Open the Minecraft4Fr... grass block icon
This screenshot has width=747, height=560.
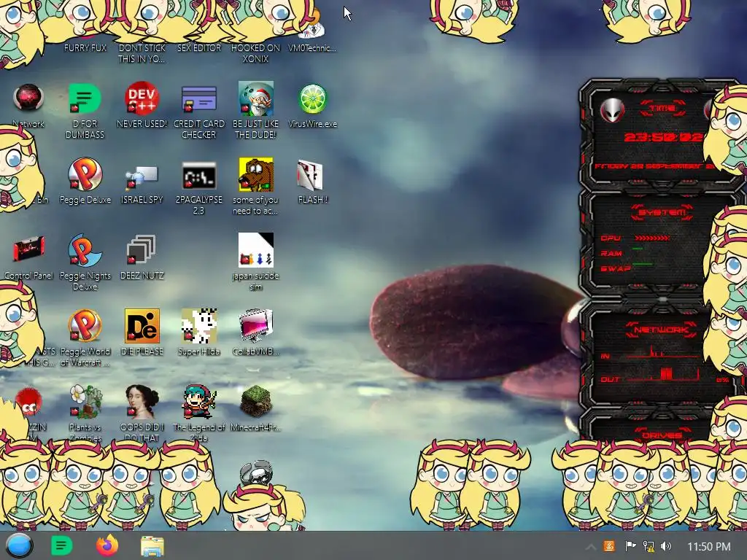(x=256, y=402)
